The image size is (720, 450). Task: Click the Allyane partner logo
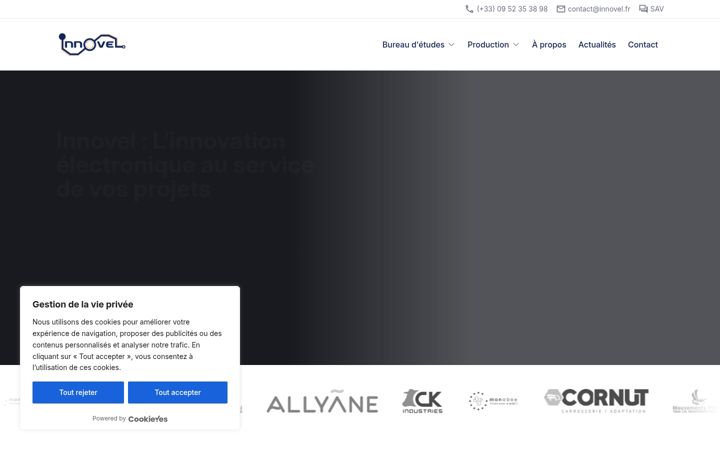(322, 401)
